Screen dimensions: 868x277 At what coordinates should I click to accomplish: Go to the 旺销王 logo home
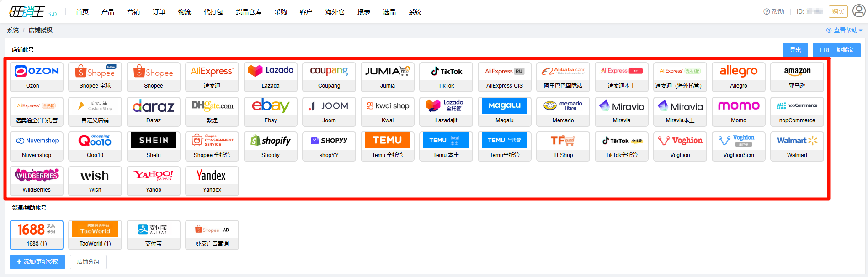[33, 11]
